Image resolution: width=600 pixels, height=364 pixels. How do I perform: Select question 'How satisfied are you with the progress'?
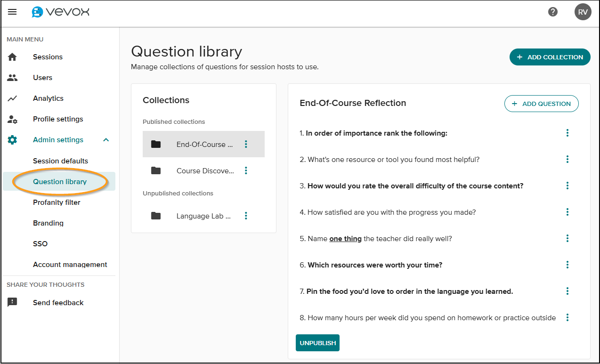click(x=388, y=212)
